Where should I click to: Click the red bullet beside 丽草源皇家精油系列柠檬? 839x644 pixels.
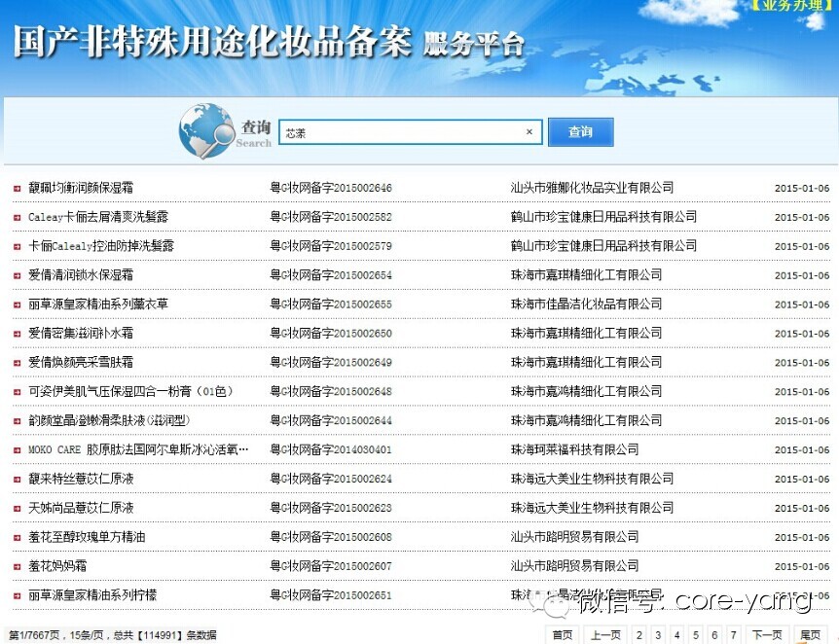(17, 596)
